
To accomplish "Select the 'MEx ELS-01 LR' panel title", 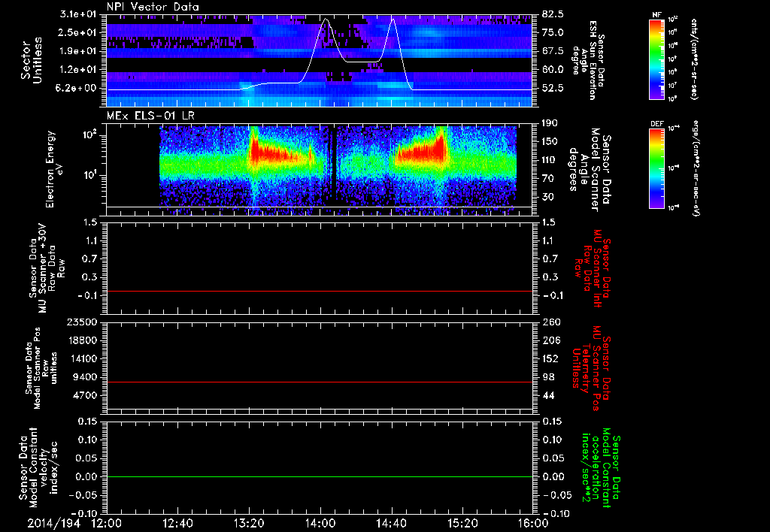I will 150,116.
